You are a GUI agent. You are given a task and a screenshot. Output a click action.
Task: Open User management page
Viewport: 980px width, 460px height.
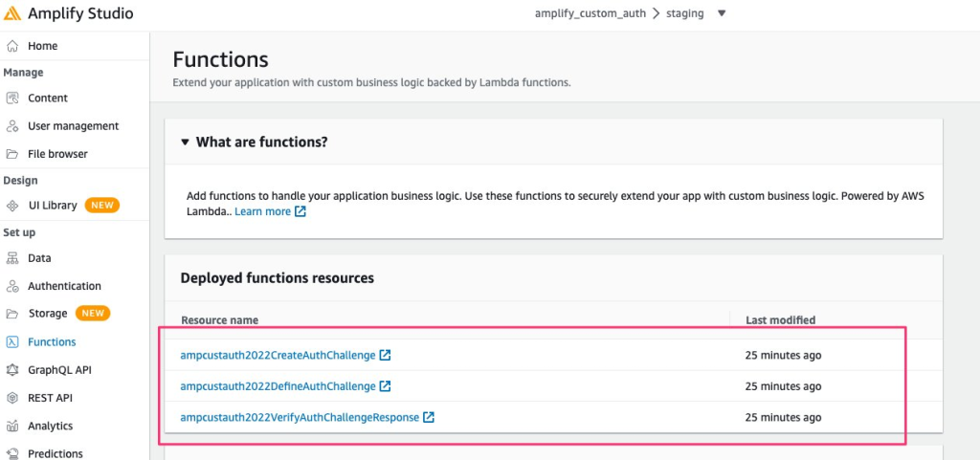pyautogui.click(x=73, y=126)
